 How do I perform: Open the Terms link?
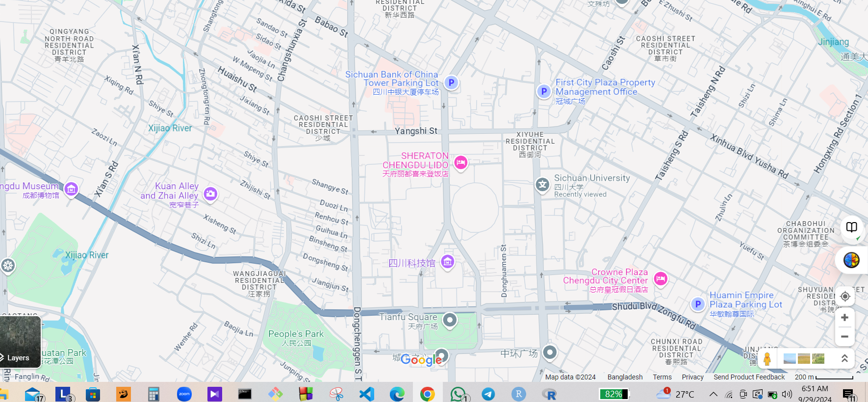662,377
